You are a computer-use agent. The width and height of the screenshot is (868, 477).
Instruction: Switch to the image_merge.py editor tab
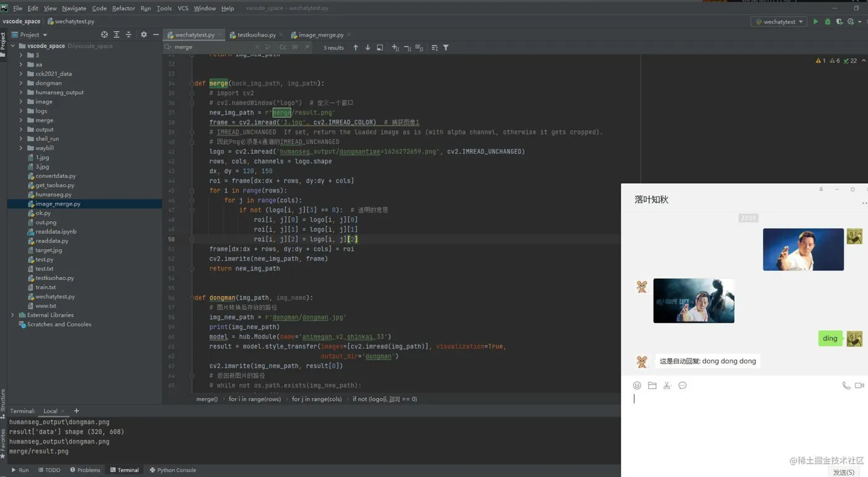pyautogui.click(x=321, y=35)
